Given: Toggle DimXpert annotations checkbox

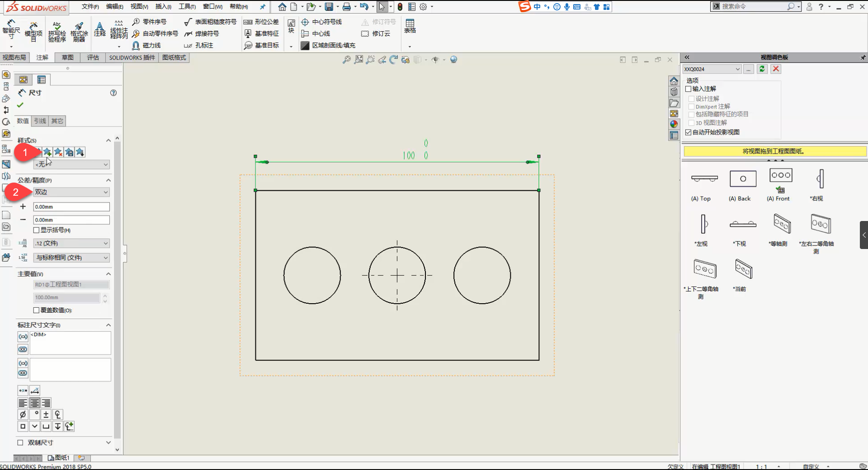Looking at the screenshot, I should 691,107.
